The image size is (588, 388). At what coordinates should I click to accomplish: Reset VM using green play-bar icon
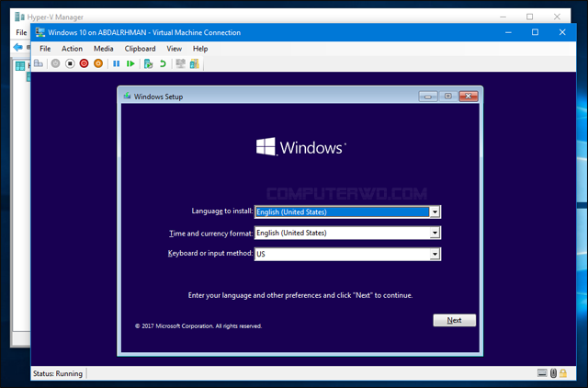[x=130, y=63]
